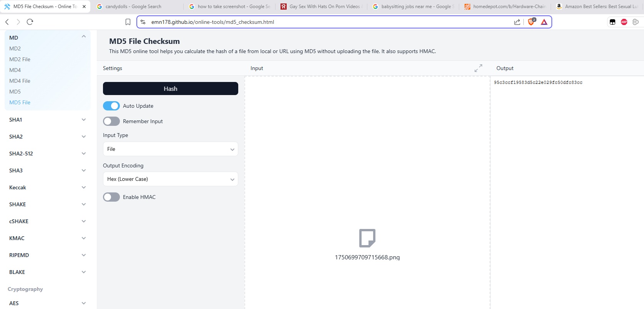Viewport: 644px width, 309px height.
Task: Switch to the homedepot.com Hardware tab
Action: tap(505, 7)
